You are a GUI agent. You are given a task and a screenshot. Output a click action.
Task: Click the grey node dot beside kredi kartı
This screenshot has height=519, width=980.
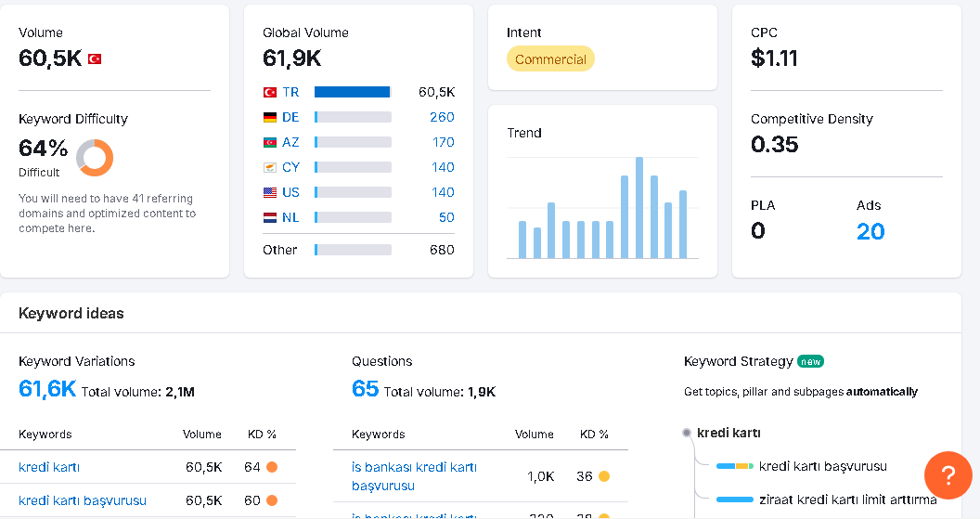[x=686, y=433]
